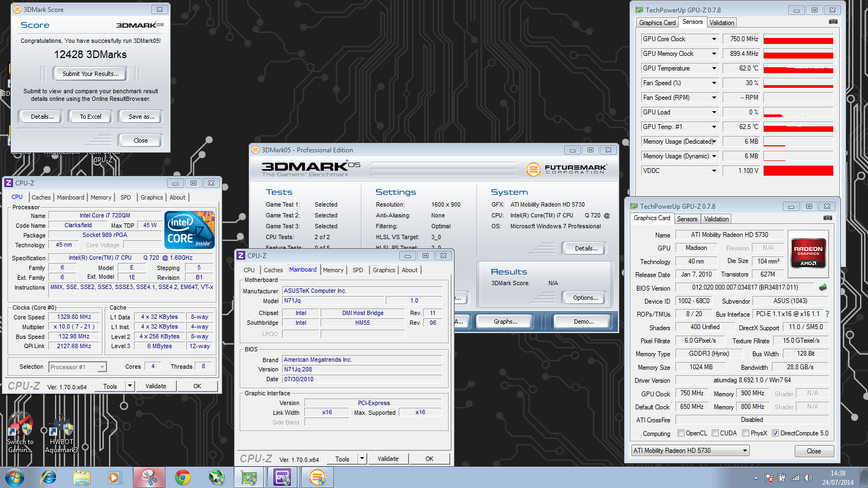Launch Google Chrome from taskbar

click(x=183, y=478)
